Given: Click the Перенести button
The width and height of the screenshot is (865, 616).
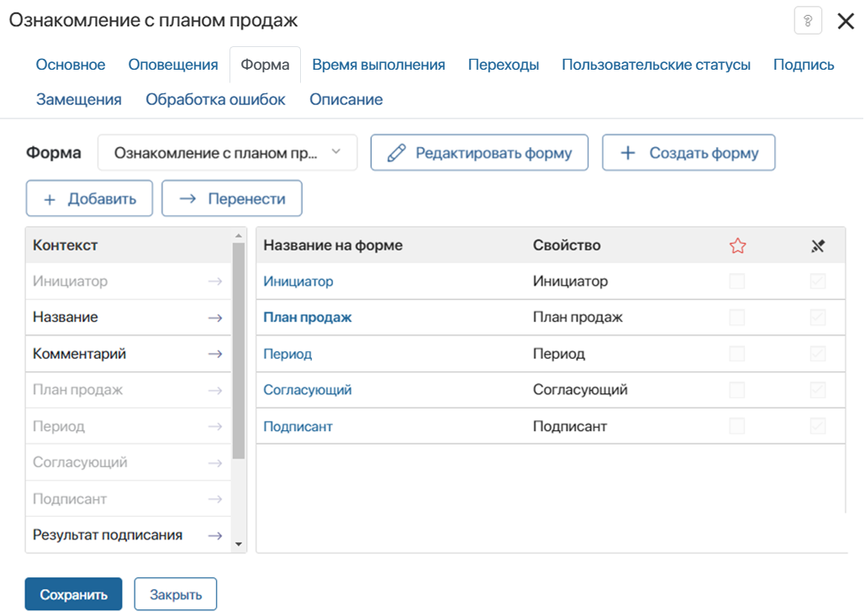Looking at the screenshot, I should (x=232, y=198).
